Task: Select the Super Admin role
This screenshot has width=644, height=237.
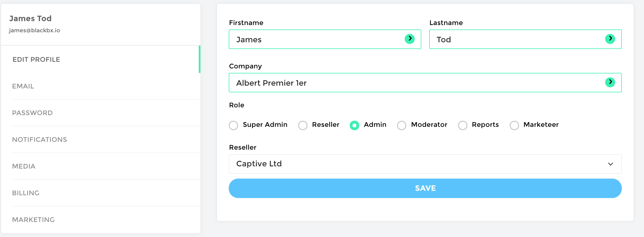Action: [233, 125]
